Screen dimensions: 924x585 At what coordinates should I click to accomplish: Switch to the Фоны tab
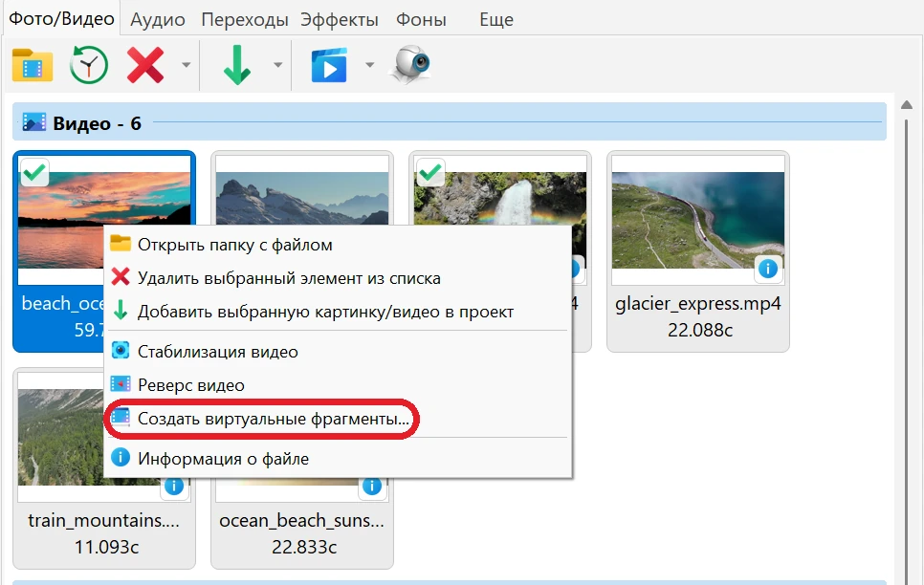pyautogui.click(x=421, y=19)
